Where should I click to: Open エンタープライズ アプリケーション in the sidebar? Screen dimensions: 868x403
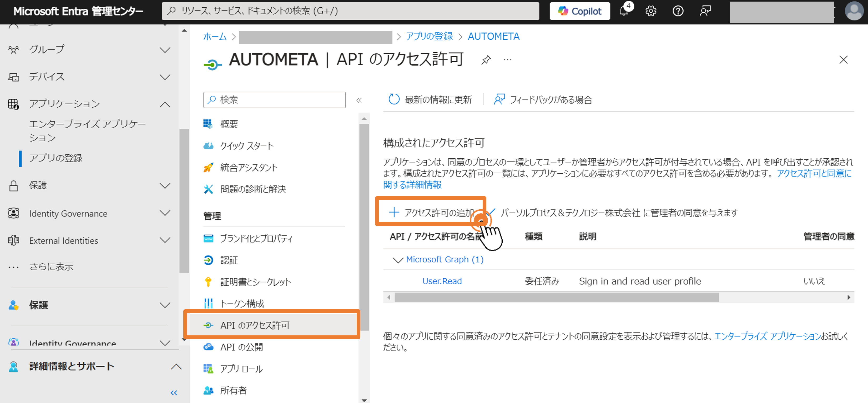click(x=88, y=131)
